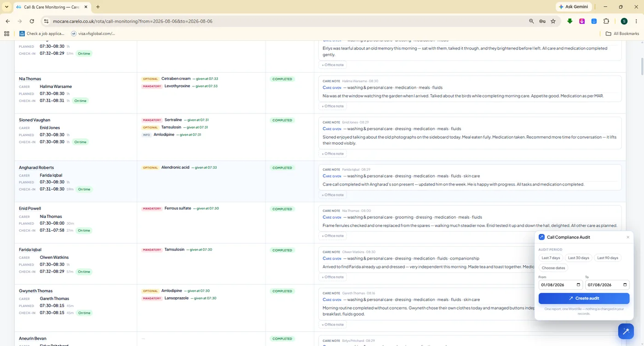644x346 pixels.
Task: Click the Ask Gemini button
Action: pos(573,7)
